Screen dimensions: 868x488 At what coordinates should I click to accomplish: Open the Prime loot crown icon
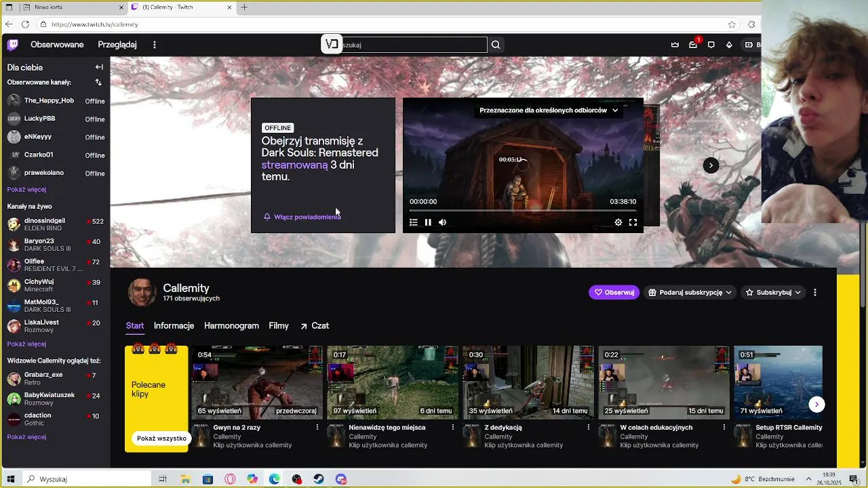click(675, 45)
